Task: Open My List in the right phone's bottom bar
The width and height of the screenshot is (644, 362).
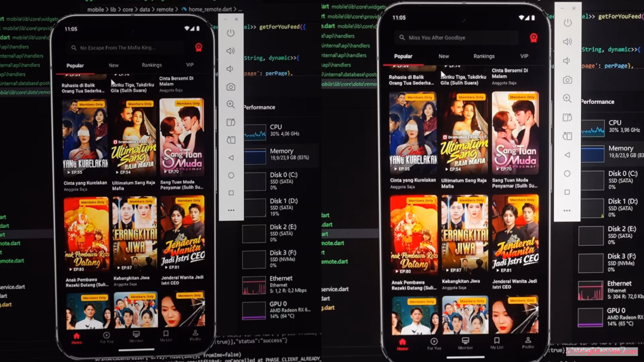Action: coord(497,343)
